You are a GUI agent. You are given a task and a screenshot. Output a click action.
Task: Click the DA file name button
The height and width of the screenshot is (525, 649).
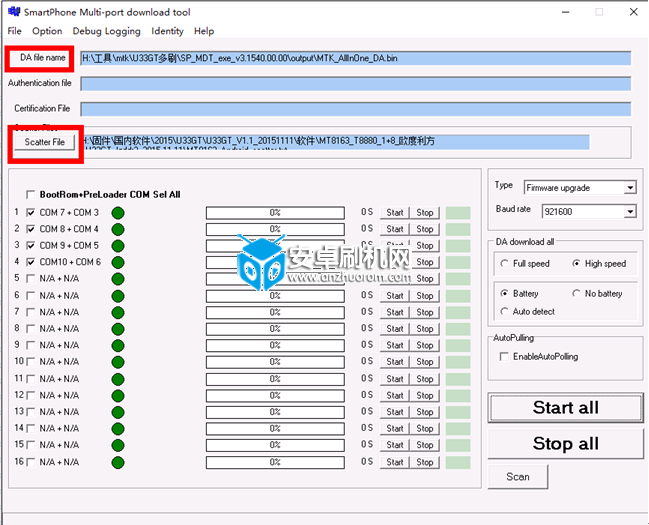43,58
